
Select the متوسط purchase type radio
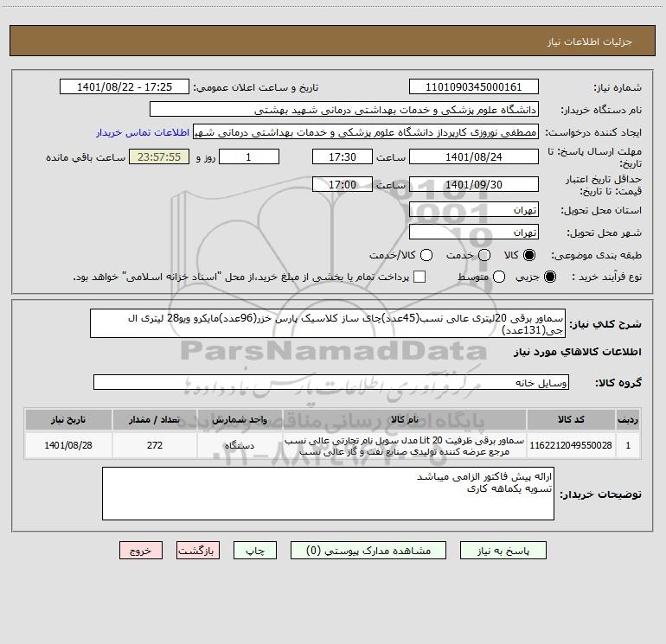tap(499, 277)
